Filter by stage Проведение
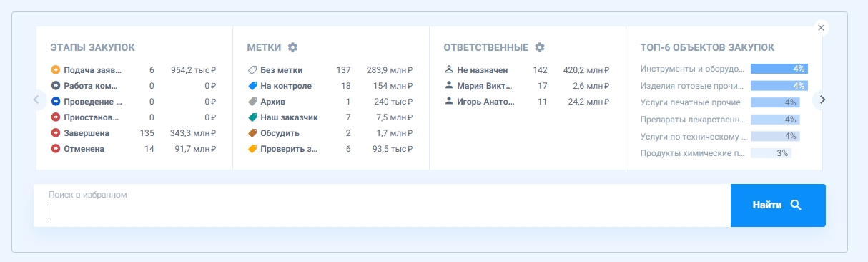The height and width of the screenshot is (262, 868). [93, 102]
